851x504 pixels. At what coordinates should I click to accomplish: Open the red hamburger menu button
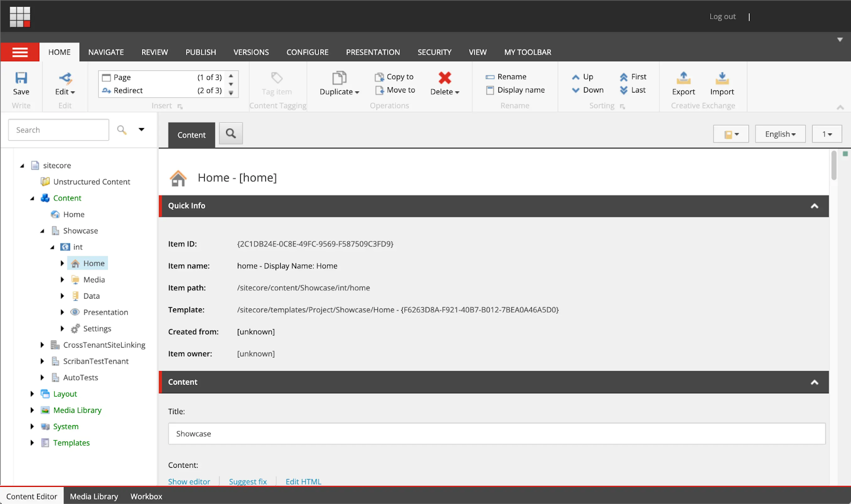[20, 52]
